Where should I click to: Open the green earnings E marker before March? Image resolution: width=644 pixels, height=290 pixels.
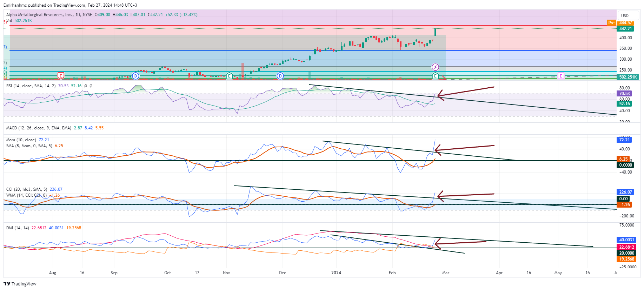coord(435,76)
